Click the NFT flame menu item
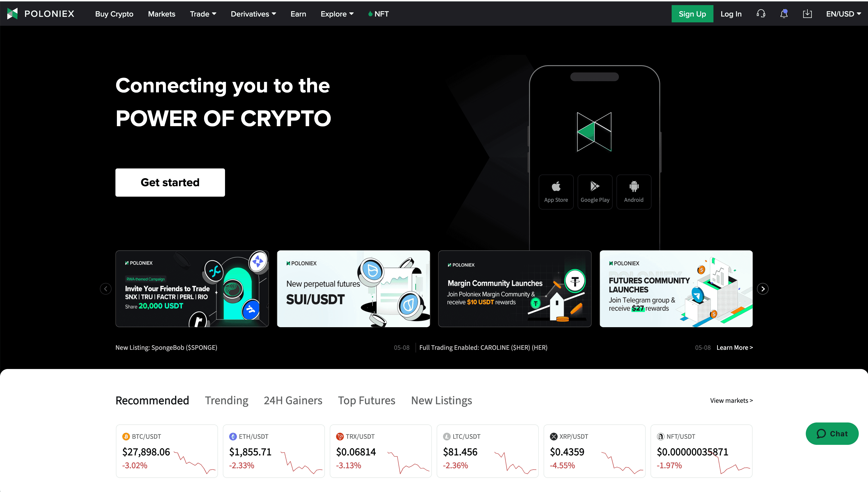 pos(378,14)
